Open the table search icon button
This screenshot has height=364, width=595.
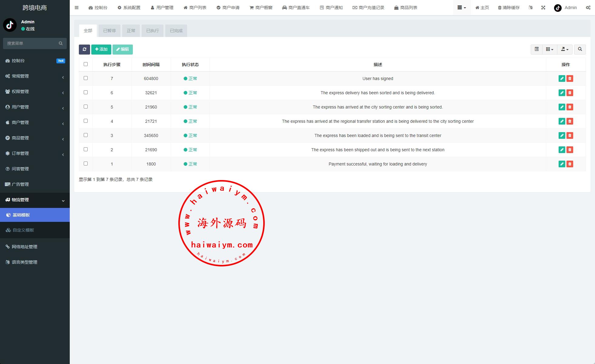[x=580, y=49]
